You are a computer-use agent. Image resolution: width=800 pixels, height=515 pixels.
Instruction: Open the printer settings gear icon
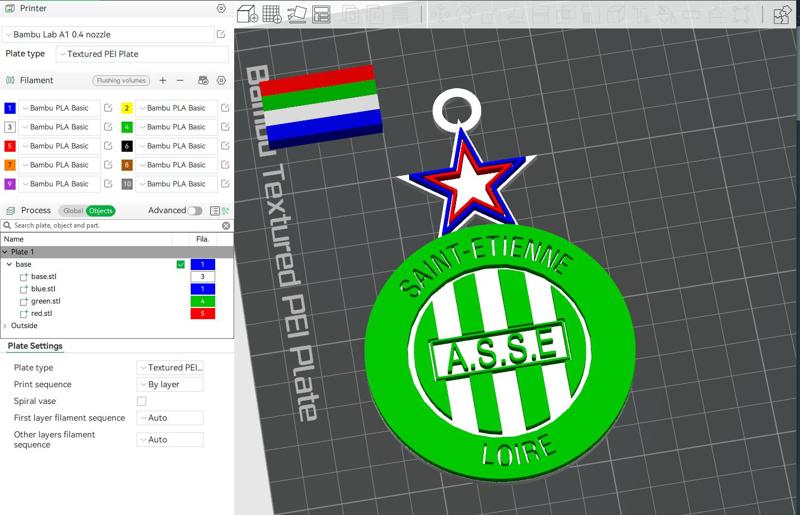tap(221, 8)
